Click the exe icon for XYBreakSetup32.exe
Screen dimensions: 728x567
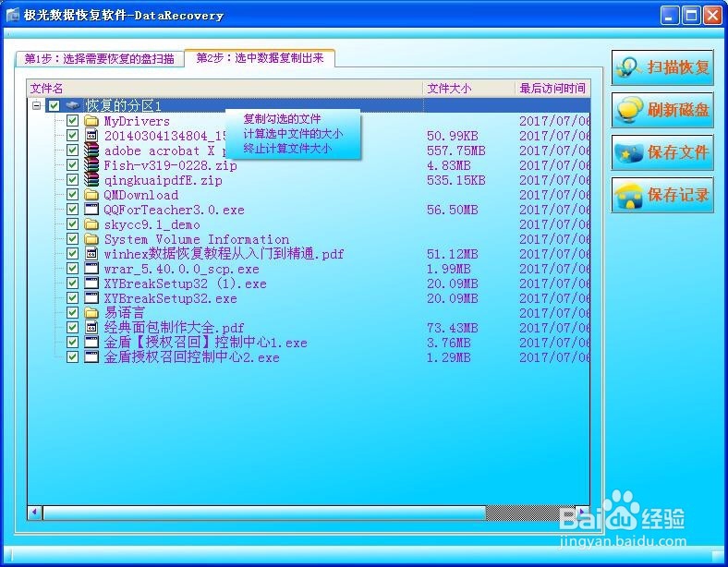(x=91, y=298)
